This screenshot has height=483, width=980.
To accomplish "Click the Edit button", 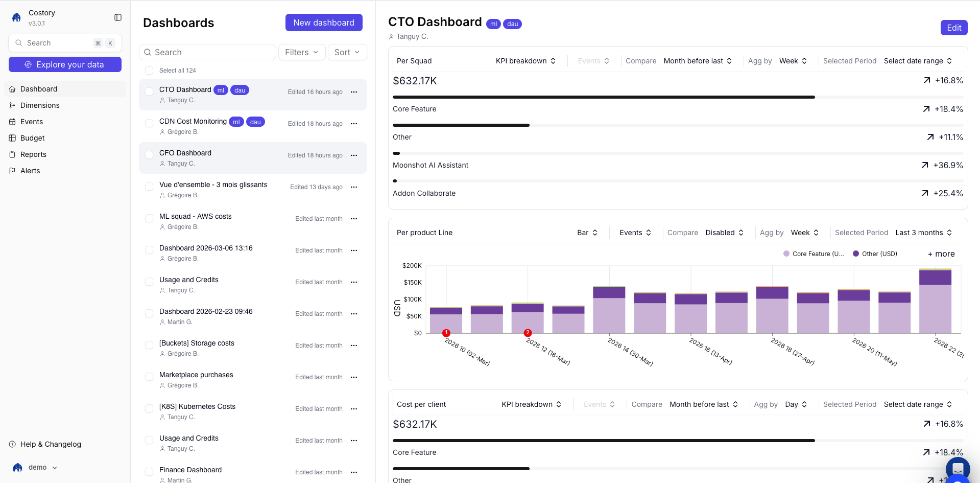I will (954, 28).
